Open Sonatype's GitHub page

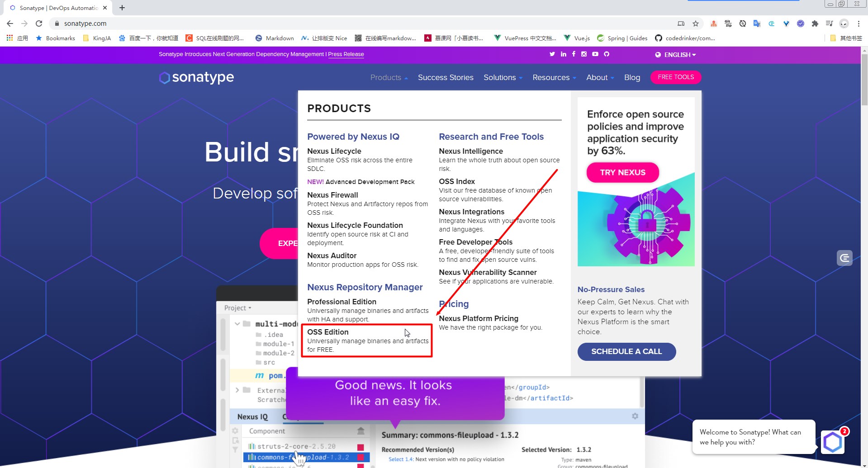607,54
